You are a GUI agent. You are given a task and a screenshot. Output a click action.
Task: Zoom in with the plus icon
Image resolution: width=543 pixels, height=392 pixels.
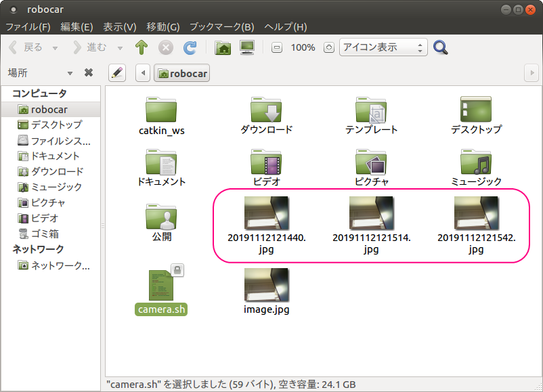point(328,47)
